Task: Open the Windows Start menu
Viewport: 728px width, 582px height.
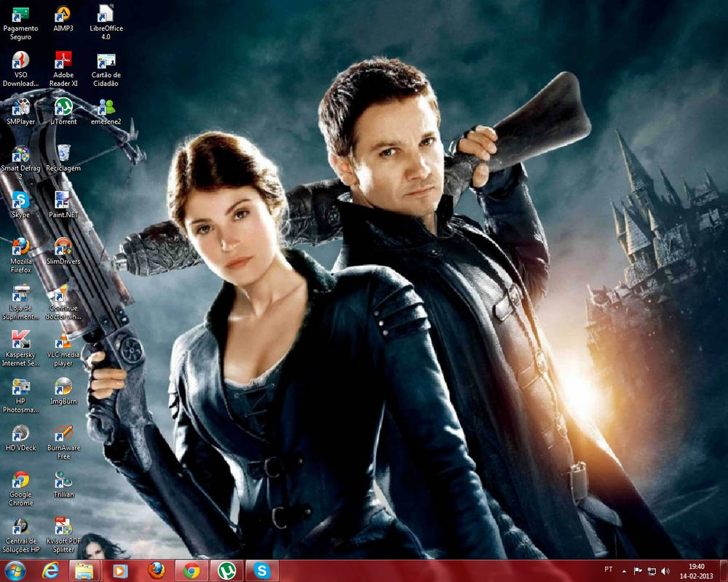Action: (15, 570)
